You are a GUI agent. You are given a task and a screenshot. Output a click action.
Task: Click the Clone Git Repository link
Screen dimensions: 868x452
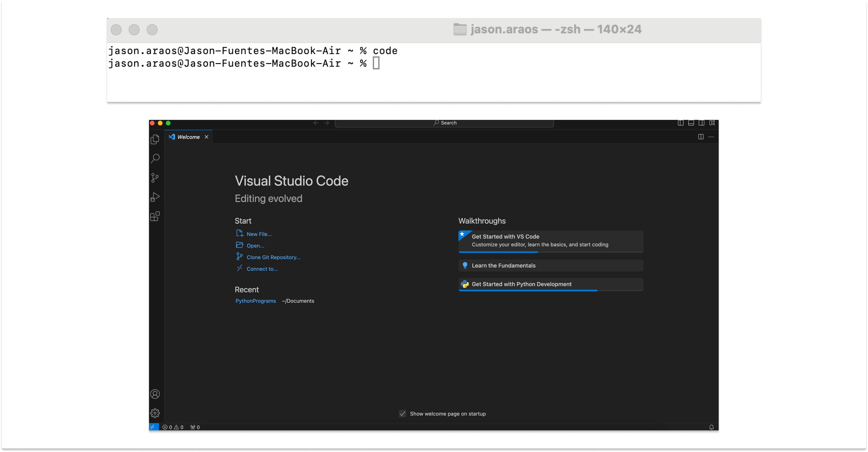point(273,257)
